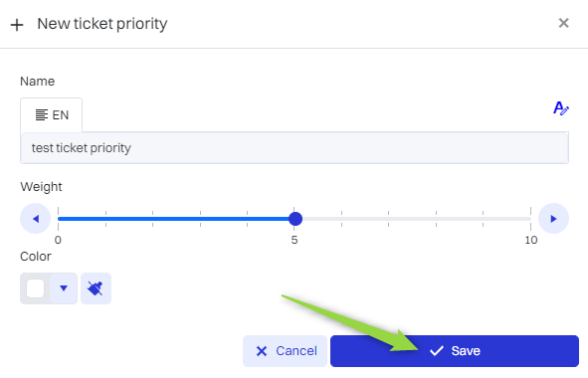Focus the Name input field
This screenshot has width=588, height=378.
pyautogui.click(x=294, y=148)
